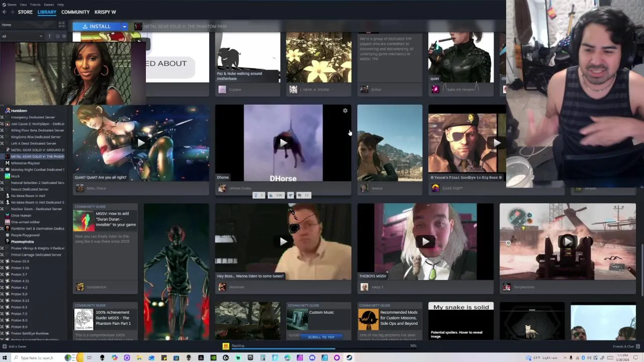The height and width of the screenshot is (362, 644).
Task: Toggle the library grid view icon
Action: coord(61,25)
